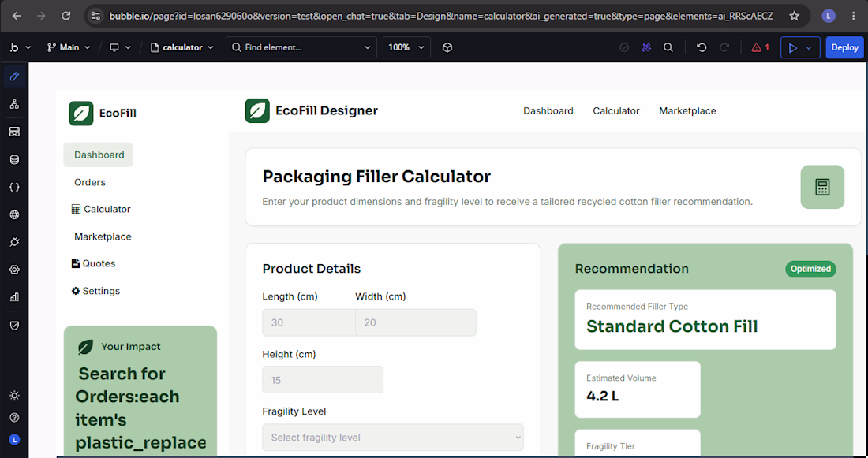Click the browser address bar URL

coord(440,16)
